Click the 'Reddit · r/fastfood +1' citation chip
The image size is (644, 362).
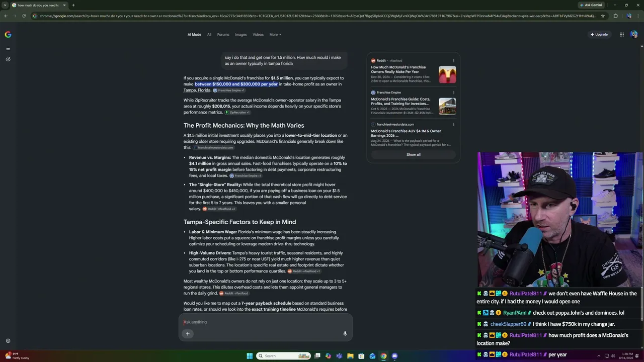(x=304, y=271)
